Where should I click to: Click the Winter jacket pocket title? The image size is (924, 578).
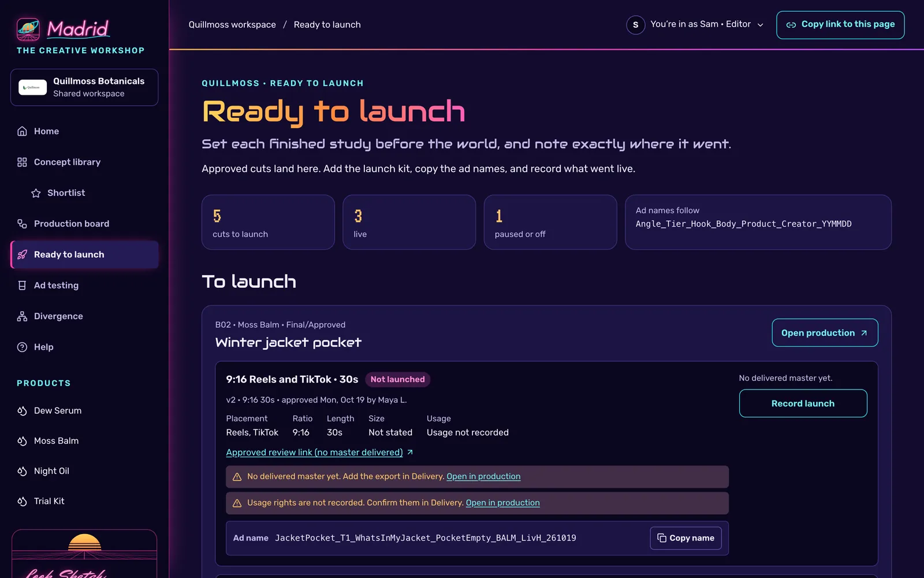pos(288,342)
